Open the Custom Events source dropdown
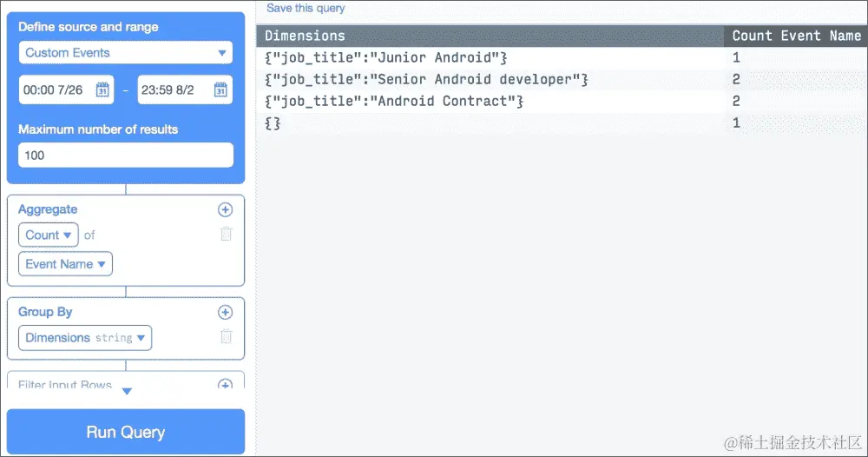The height and width of the screenshot is (457, 868). coord(126,53)
